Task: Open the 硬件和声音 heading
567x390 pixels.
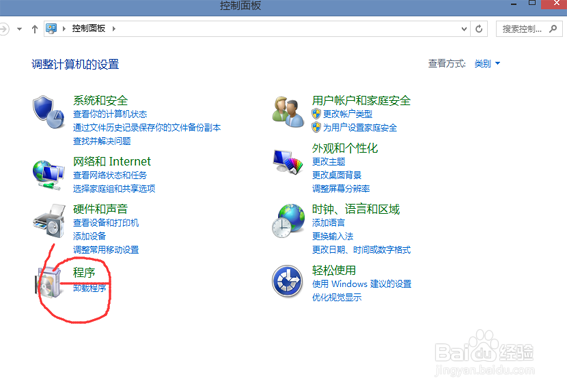Action: (x=101, y=209)
